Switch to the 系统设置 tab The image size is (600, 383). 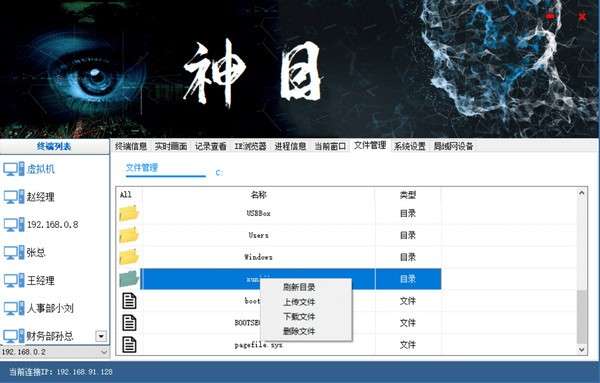pos(410,146)
